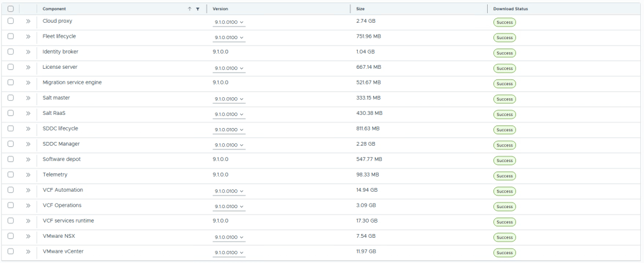This screenshot has height=263, width=644.
Task: Expand the VCF Automation row details
Action: (28, 190)
